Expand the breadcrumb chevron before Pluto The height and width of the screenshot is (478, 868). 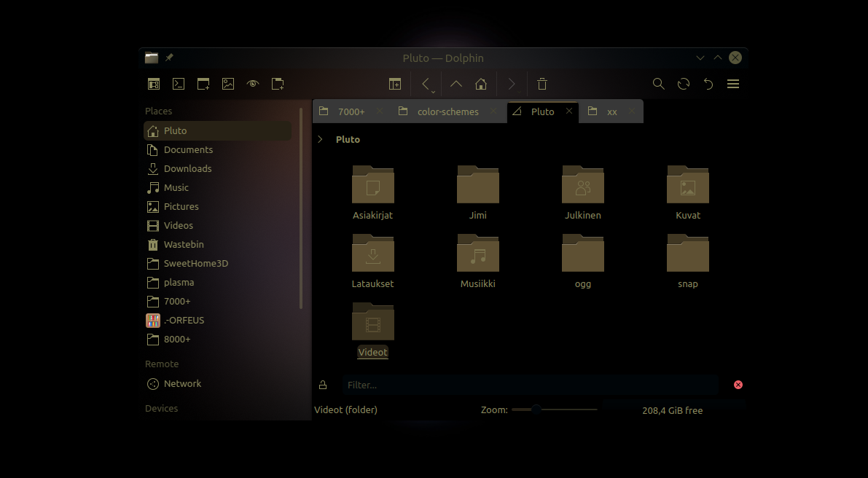(320, 139)
